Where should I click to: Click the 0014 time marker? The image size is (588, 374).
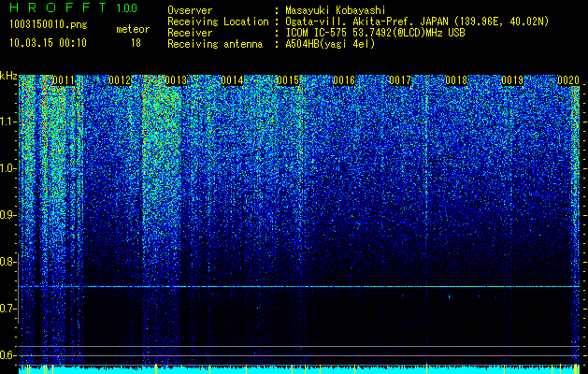click(232, 80)
